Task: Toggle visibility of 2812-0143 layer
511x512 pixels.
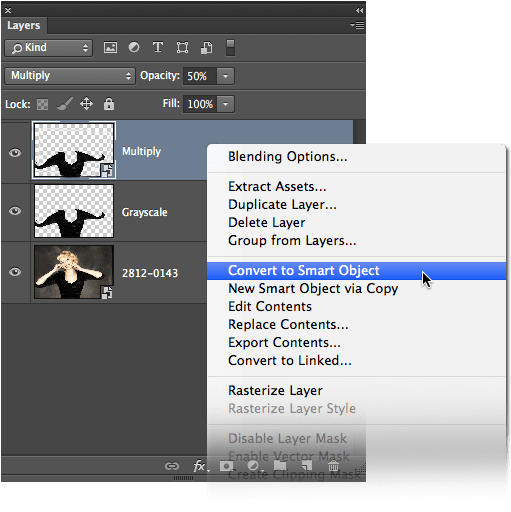Action: (15, 272)
